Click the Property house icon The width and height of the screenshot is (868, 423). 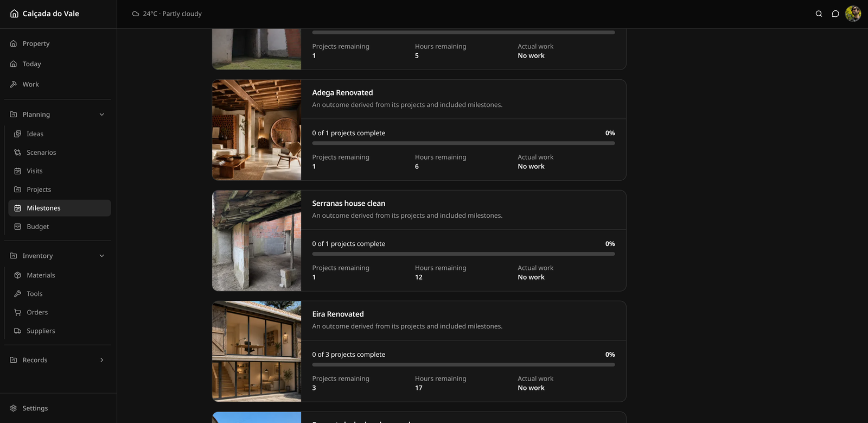(14, 43)
